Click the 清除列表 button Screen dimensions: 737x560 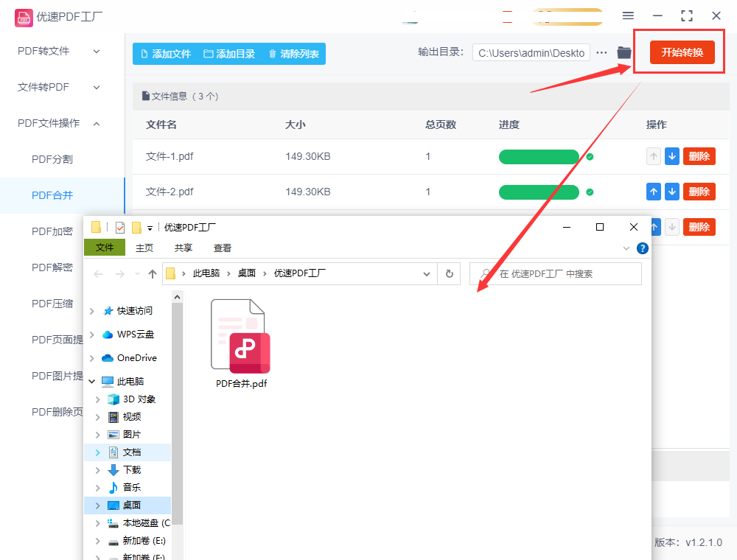[x=294, y=54]
